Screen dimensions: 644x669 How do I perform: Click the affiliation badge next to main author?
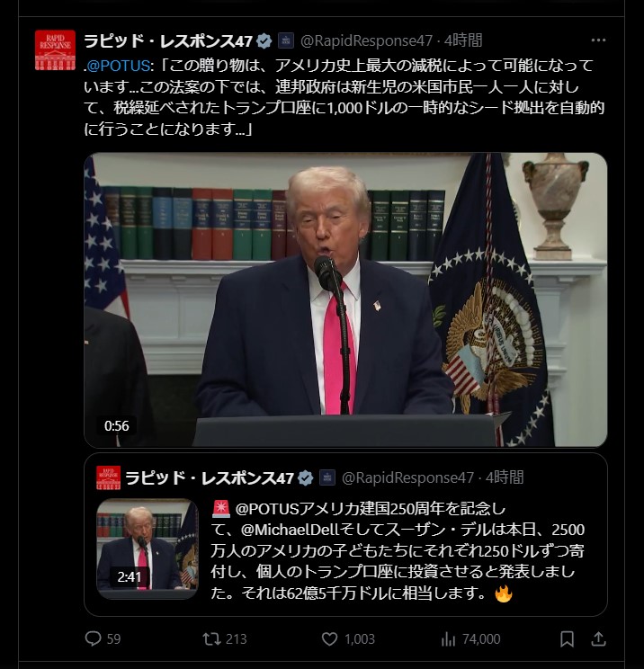click(x=286, y=40)
